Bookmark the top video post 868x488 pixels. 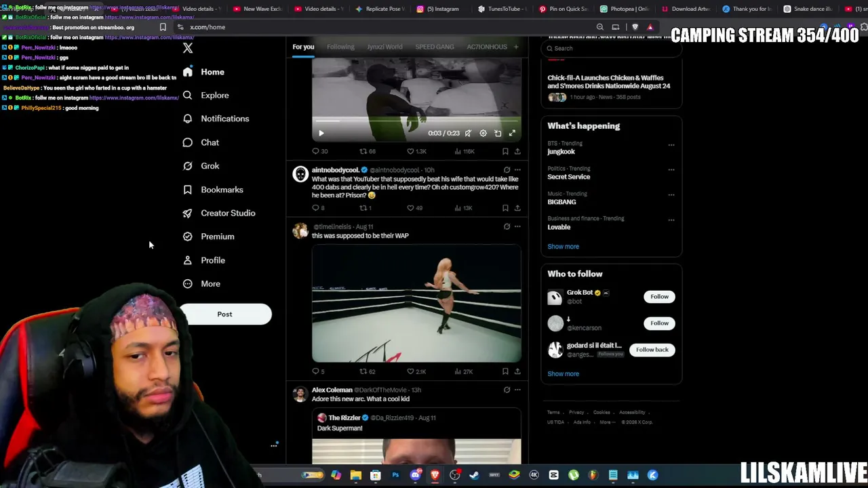[x=505, y=151]
